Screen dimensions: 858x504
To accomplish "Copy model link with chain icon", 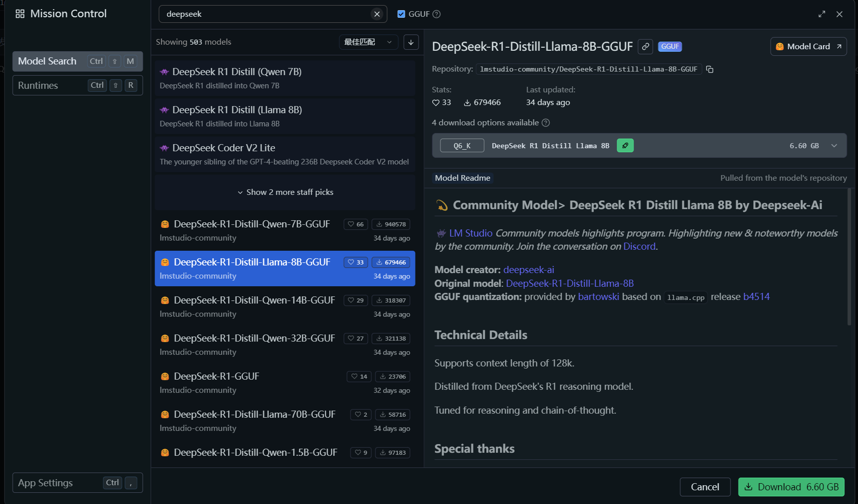I will [645, 47].
